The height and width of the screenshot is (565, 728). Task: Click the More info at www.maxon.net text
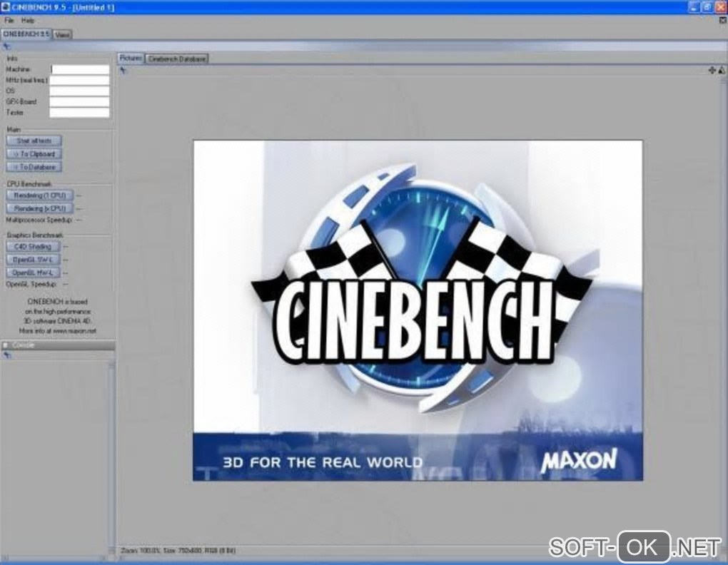pyautogui.click(x=58, y=331)
